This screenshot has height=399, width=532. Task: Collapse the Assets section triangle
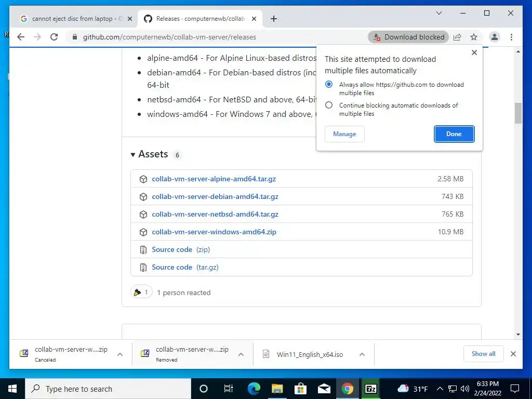coord(133,155)
